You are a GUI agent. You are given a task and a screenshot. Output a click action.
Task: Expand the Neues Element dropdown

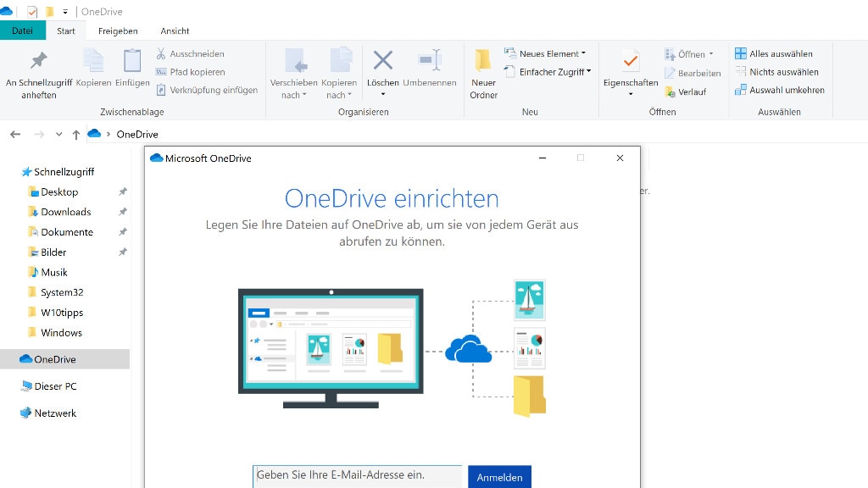[585, 53]
